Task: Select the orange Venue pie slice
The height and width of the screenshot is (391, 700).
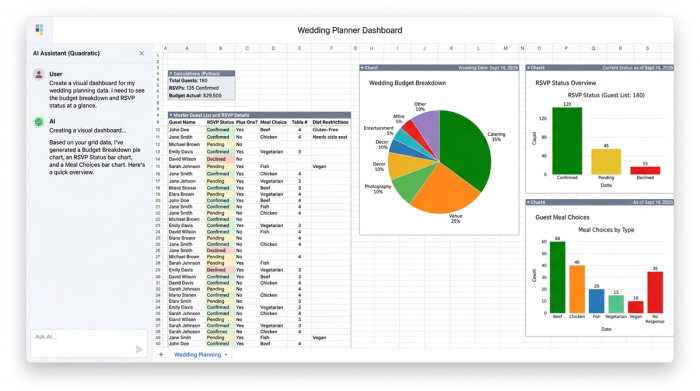Action: pyautogui.click(x=446, y=190)
